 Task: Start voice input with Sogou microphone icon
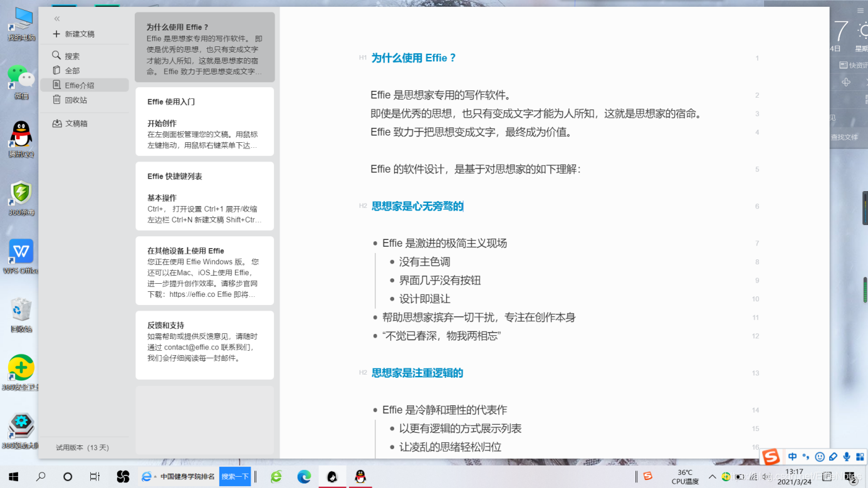(847, 457)
